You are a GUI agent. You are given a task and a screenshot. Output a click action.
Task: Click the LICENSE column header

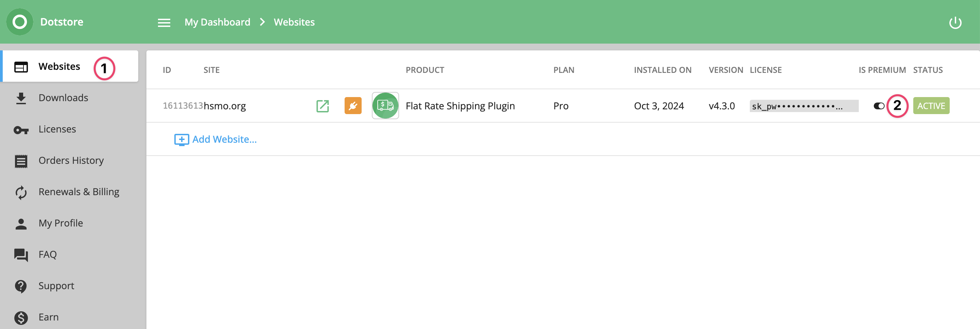[765, 70]
